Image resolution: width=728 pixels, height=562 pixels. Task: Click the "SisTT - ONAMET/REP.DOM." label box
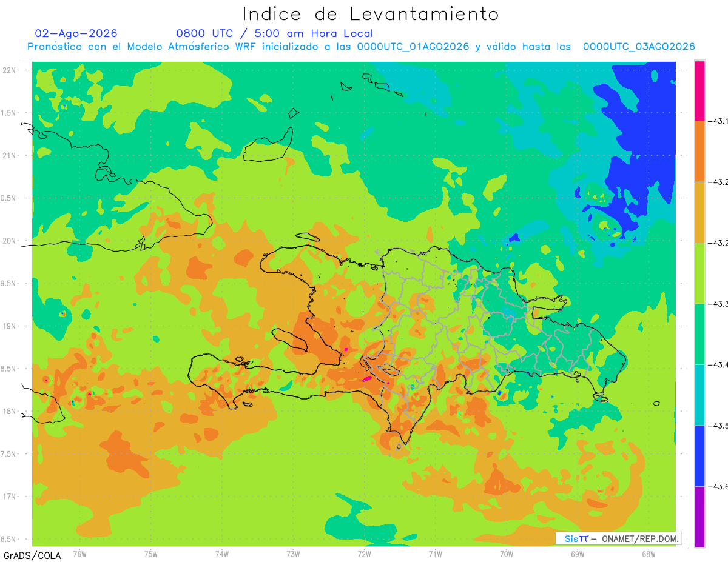tap(618, 538)
